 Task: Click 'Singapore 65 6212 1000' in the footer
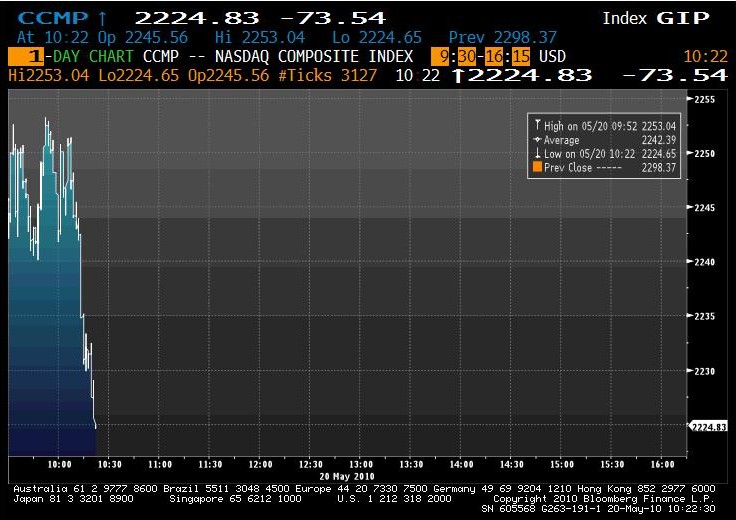click(235, 498)
